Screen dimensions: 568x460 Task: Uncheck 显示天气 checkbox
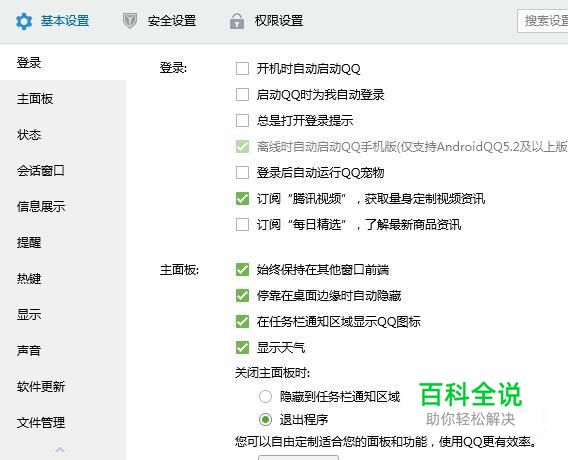tap(242, 348)
